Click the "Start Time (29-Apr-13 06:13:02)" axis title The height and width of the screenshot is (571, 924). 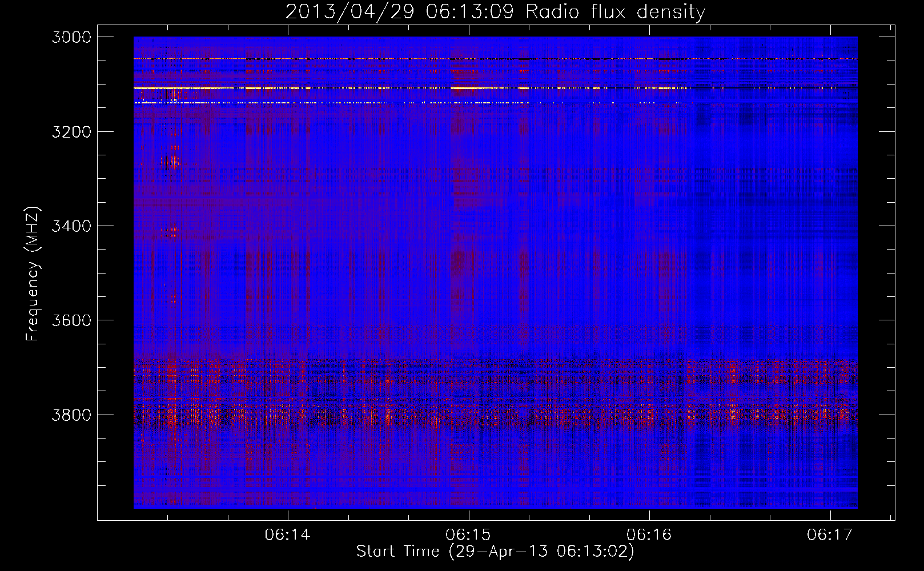point(495,552)
